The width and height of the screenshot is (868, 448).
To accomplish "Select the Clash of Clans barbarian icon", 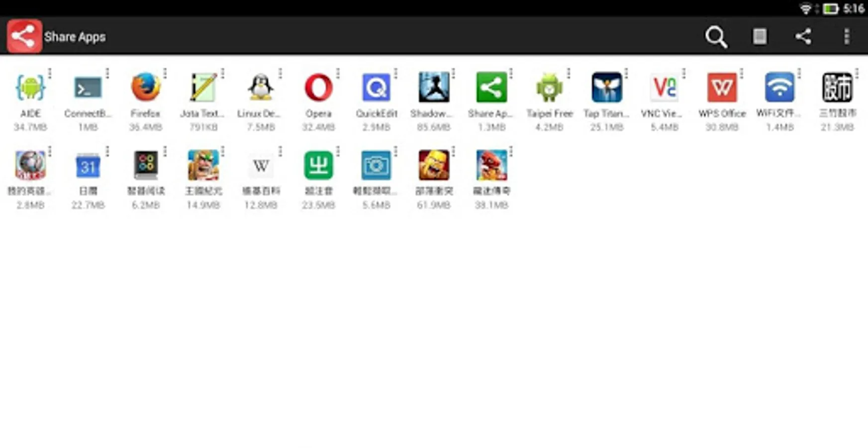I will pos(434,165).
